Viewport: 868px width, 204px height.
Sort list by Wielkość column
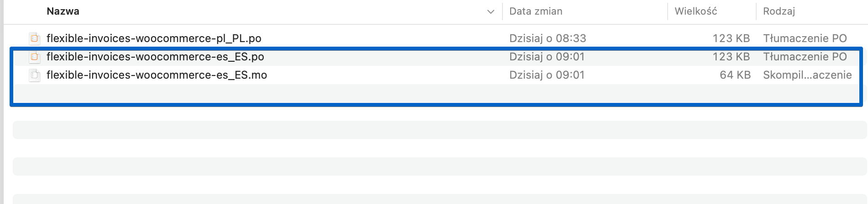[696, 11]
